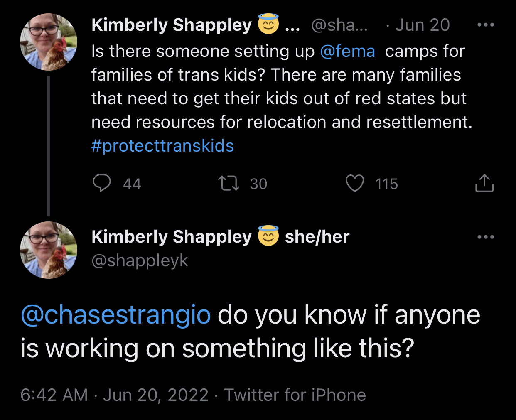Follow the @fema mention link
This screenshot has width=516, height=420.
click(x=347, y=52)
